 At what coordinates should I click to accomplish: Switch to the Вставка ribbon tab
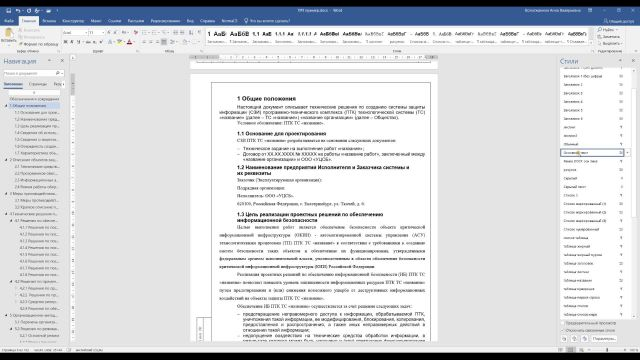point(49,21)
